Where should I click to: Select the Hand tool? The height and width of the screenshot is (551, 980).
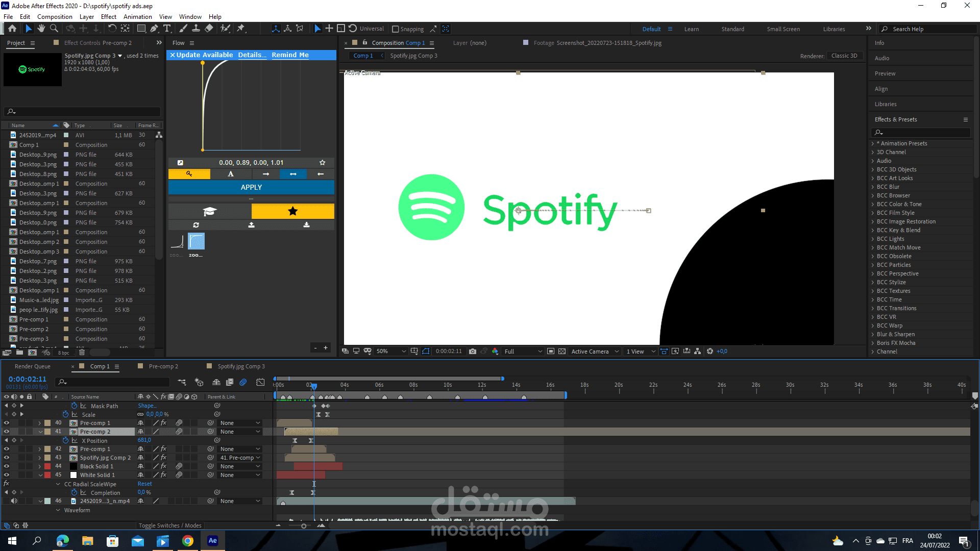[x=41, y=29]
